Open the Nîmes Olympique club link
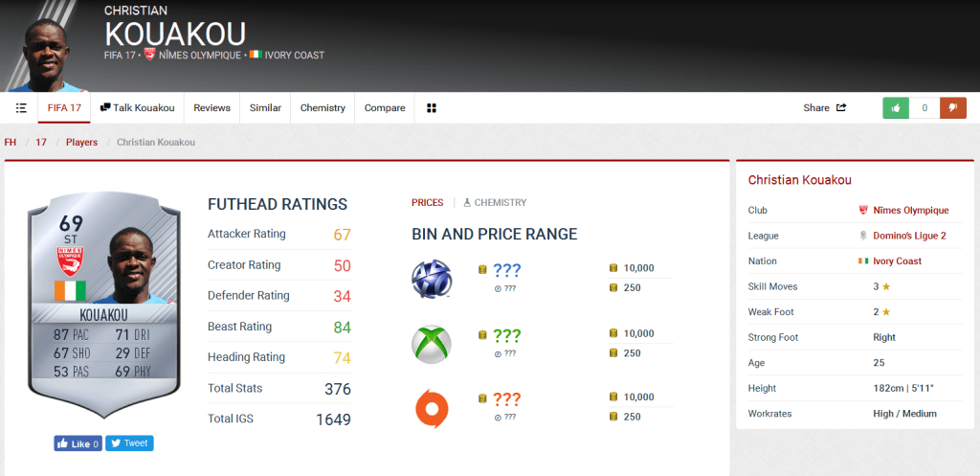Viewport: 980px width, 476px height. [910, 211]
